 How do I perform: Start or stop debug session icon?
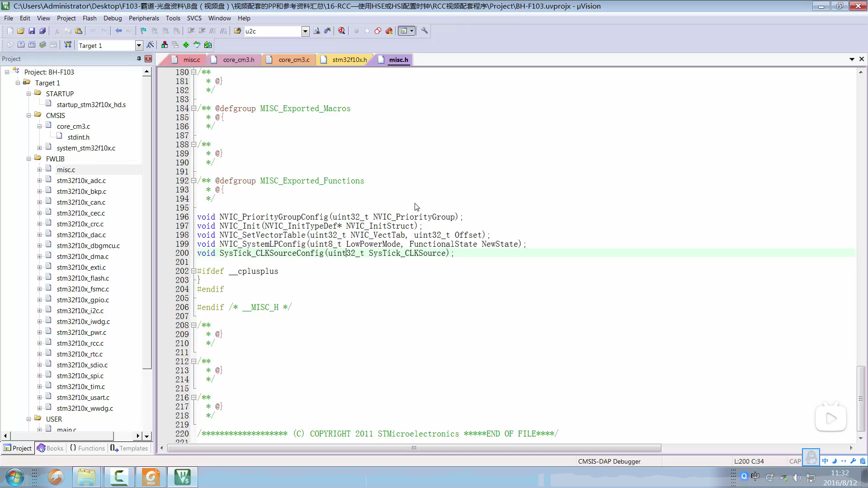(341, 31)
